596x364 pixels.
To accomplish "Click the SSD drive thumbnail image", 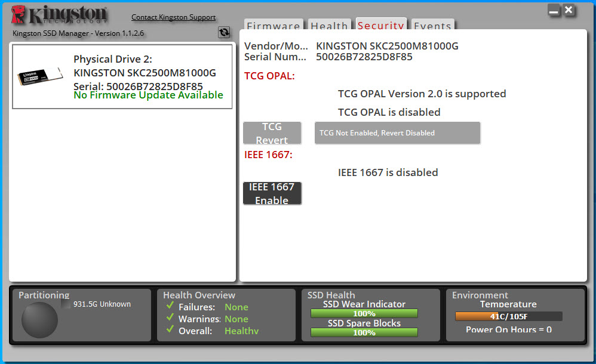I will coord(40,76).
